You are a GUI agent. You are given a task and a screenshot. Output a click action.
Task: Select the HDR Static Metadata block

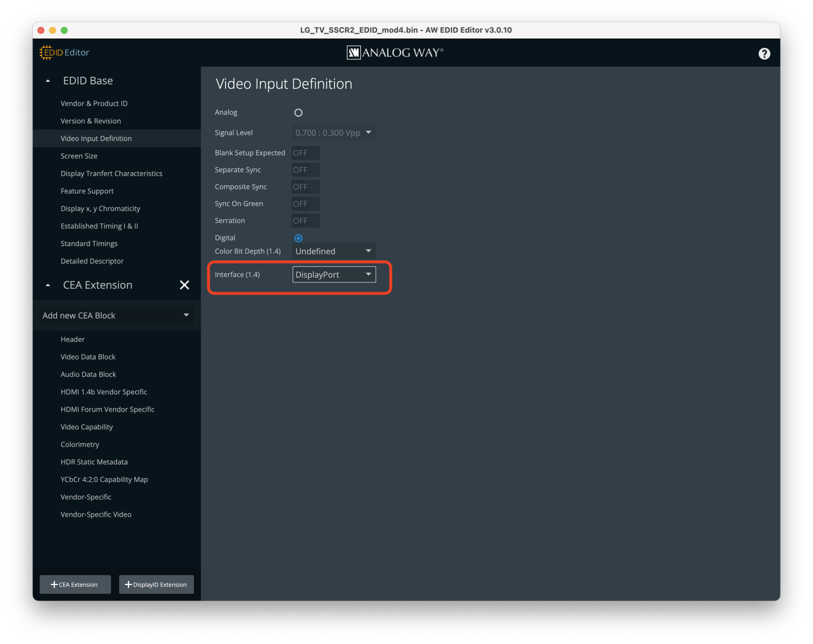pos(94,462)
